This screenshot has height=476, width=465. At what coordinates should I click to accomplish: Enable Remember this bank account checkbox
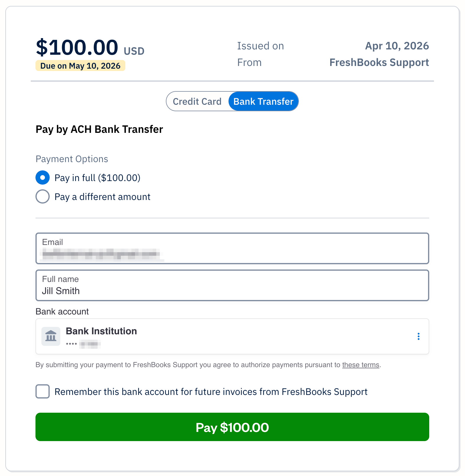pos(42,392)
